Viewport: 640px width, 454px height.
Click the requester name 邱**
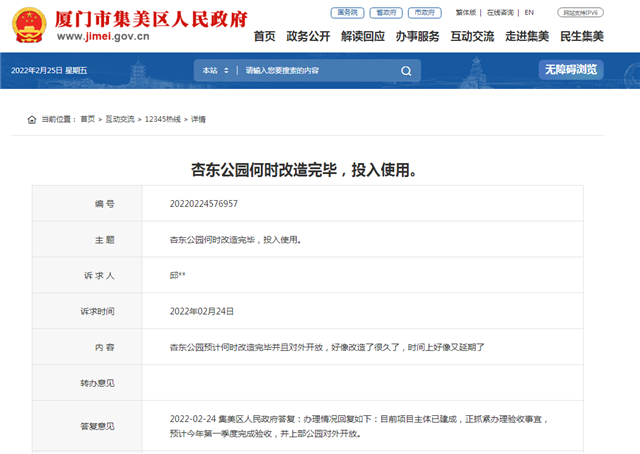click(178, 276)
